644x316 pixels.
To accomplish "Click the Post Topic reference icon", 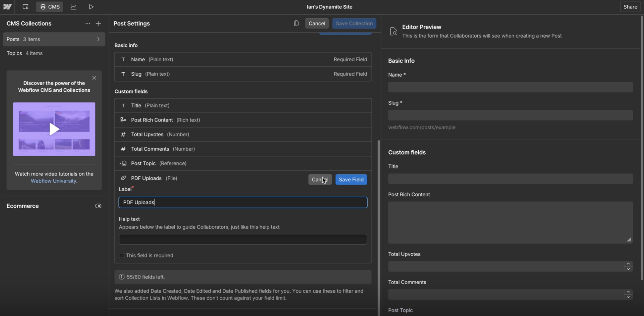I will point(123,163).
